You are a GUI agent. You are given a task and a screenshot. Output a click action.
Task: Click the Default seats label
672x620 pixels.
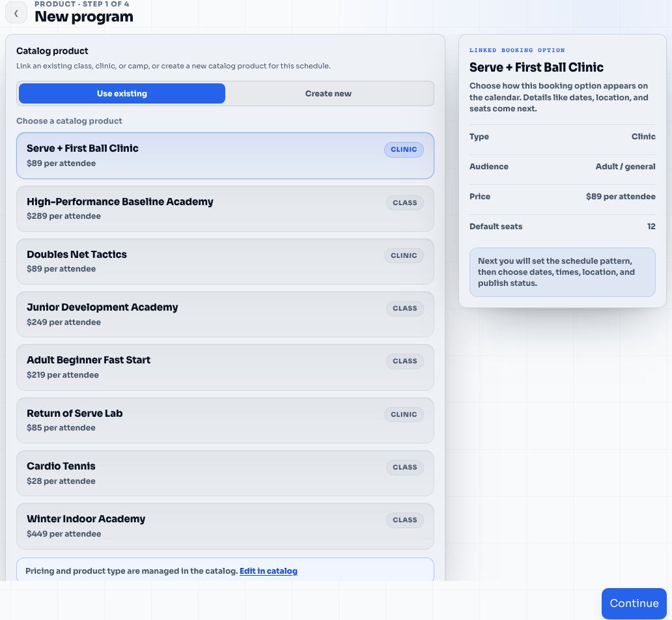496,227
